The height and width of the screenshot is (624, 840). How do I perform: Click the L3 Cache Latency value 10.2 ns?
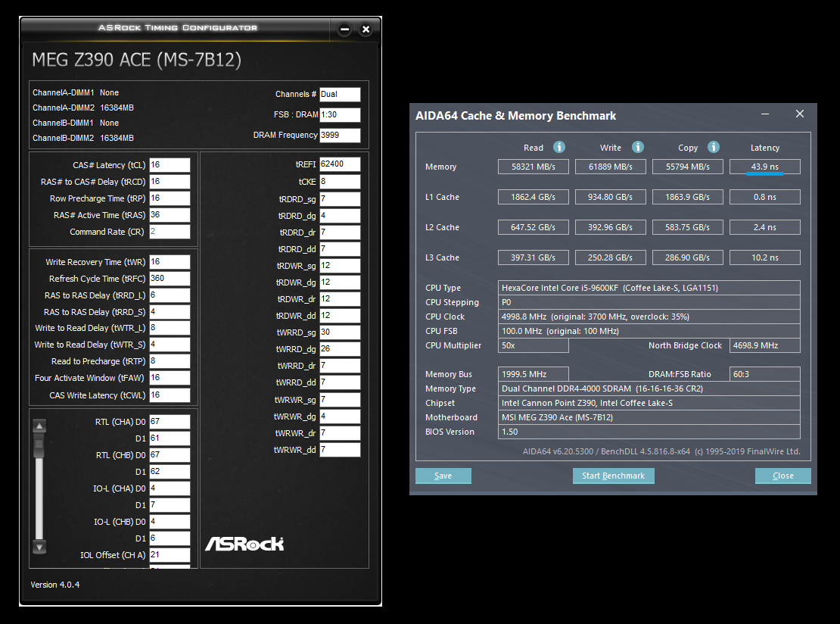765,257
